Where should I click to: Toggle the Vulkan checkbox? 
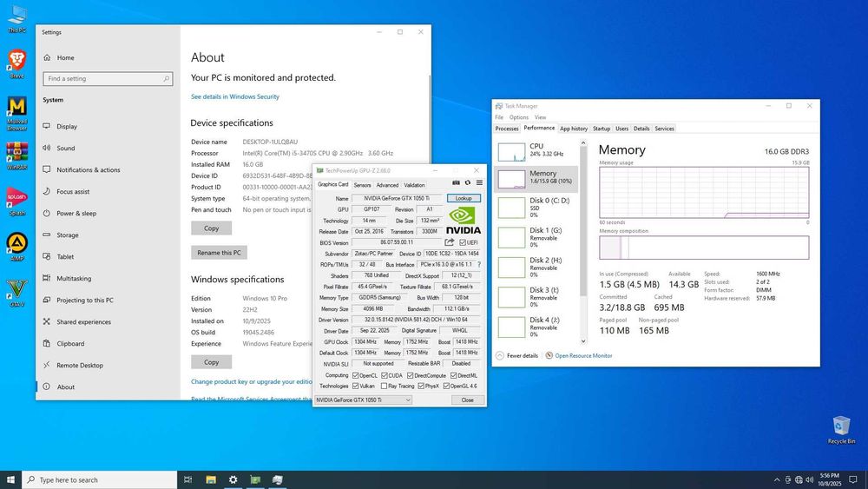(355, 386)
